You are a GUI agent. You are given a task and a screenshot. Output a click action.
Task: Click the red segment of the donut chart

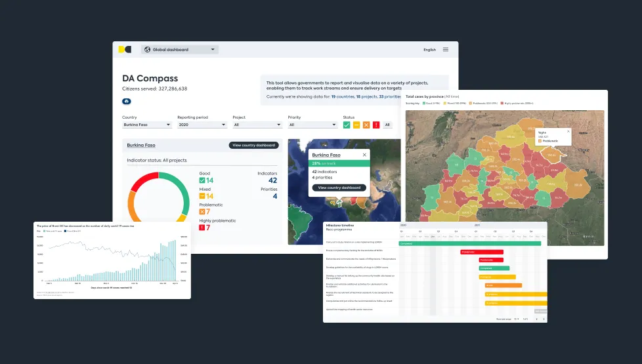click(142, 180)
